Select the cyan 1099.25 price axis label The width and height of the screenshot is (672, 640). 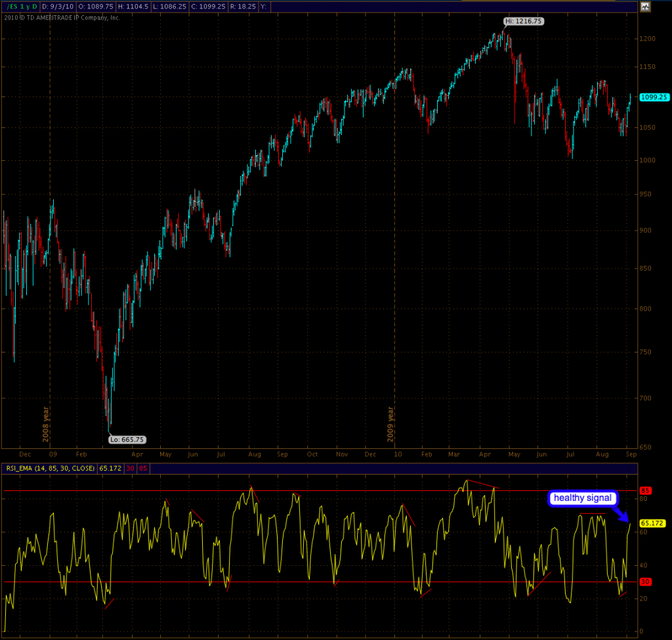653,97
